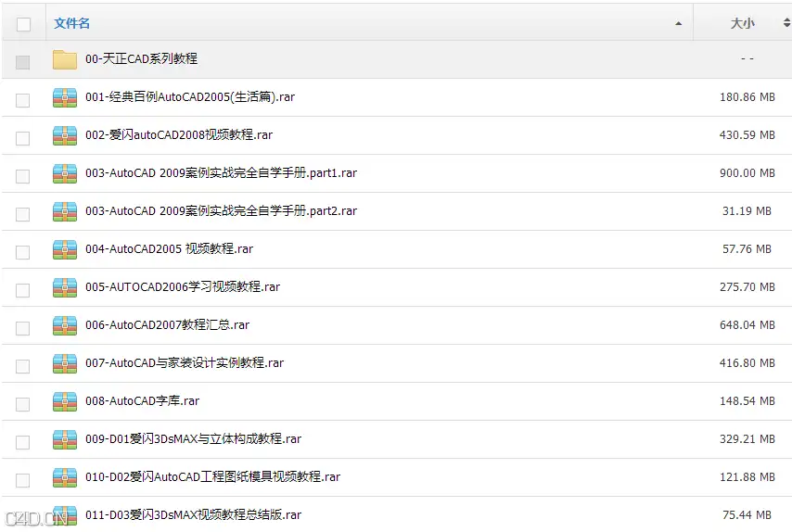This screenshot has height=532, width=792.
Task: Open file 010-D02爱闪AutoCAD工程图纸模具视频教程.rar
Action: (212, 476)
